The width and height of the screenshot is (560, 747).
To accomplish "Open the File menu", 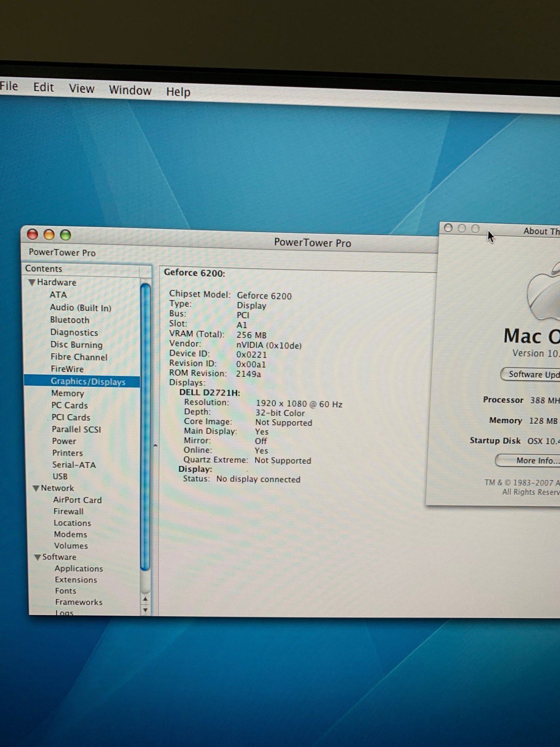I will [x=9, y=86].
